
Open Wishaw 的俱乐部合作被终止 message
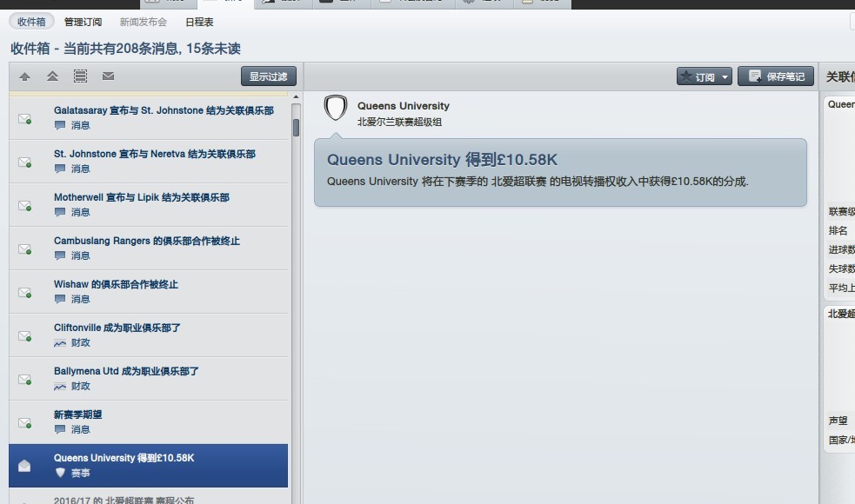tap(149, 291)
